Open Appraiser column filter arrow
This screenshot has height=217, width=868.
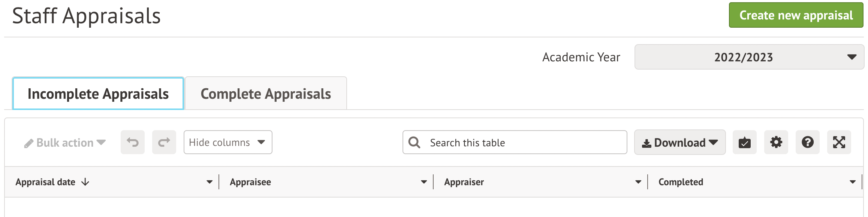(x=638, y=182)
